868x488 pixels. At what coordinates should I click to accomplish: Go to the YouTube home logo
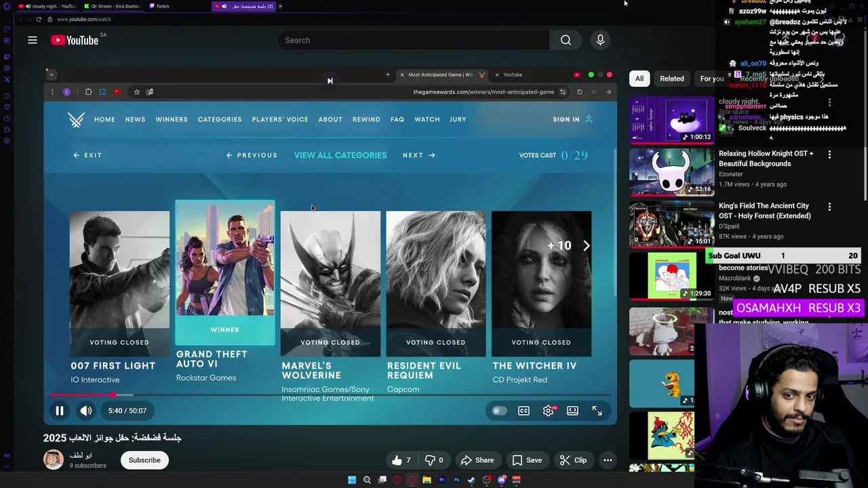75,40
